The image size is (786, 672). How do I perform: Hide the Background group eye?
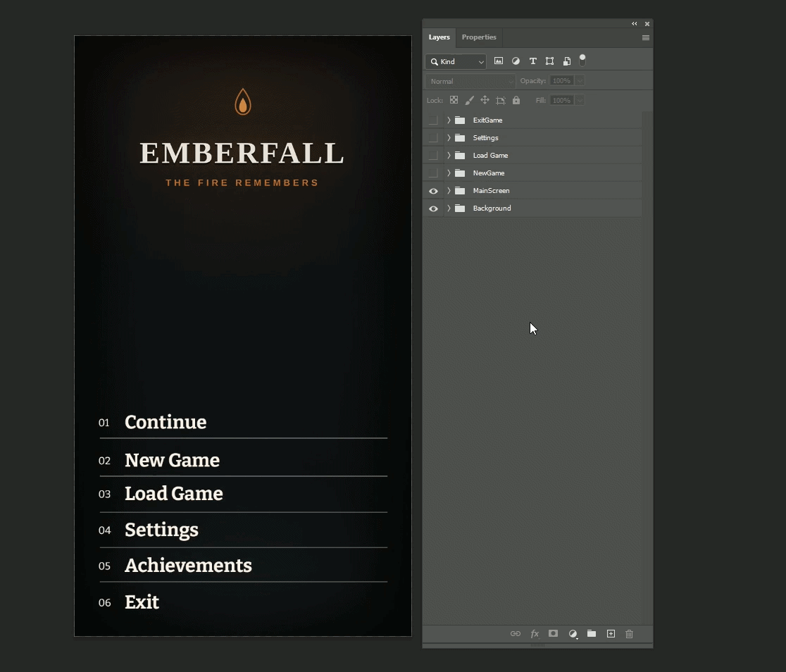tap(433, 209)
